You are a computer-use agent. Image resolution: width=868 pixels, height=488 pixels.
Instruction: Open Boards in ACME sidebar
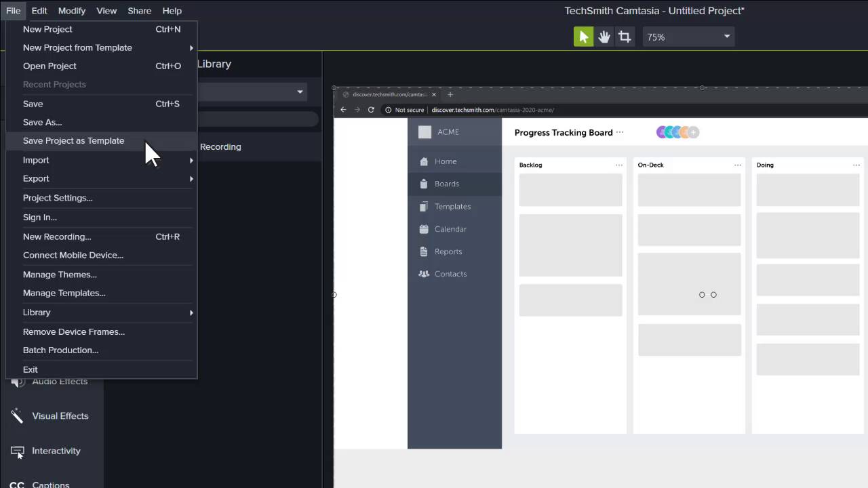click(454, 184)
